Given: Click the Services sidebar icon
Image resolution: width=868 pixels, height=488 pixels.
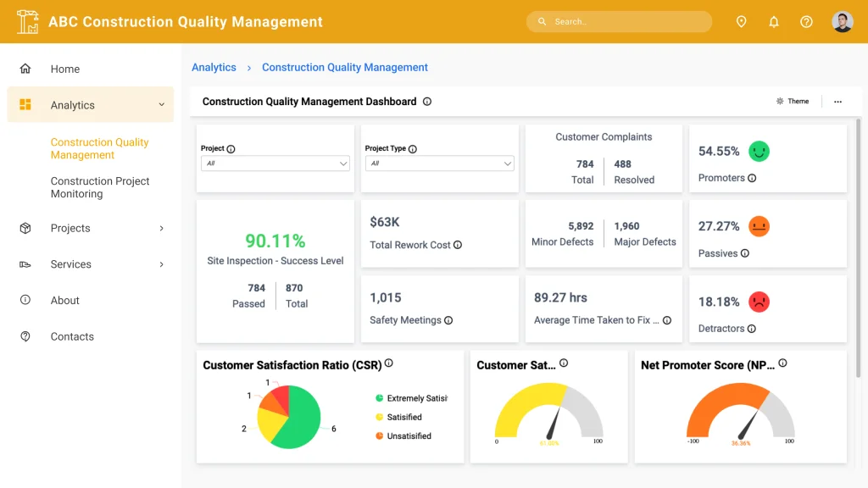Looking at the screenshot, I should pos(26,263).
